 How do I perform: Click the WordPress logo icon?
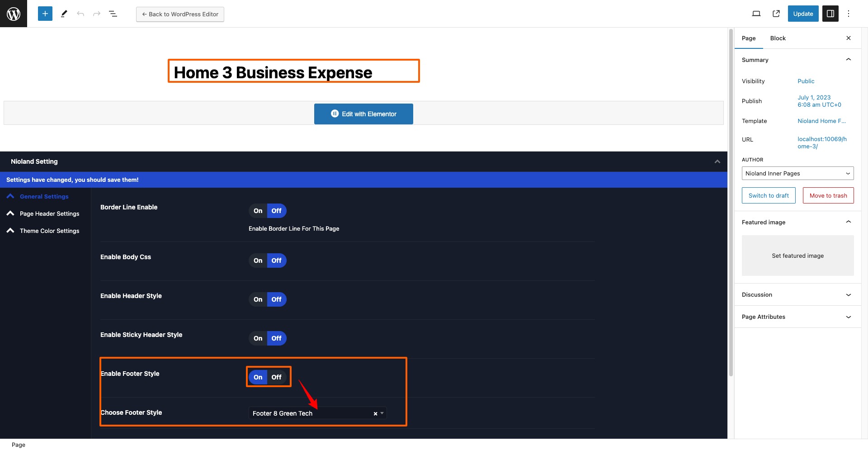(x=14, y=14)
